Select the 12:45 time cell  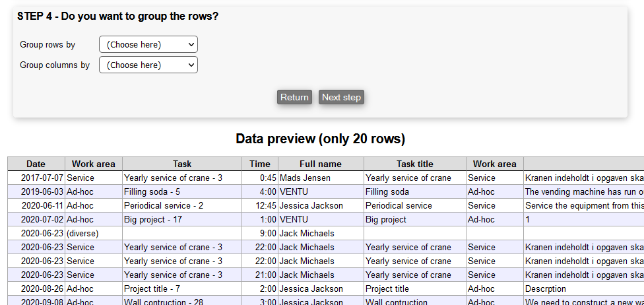tap(265, 205)
